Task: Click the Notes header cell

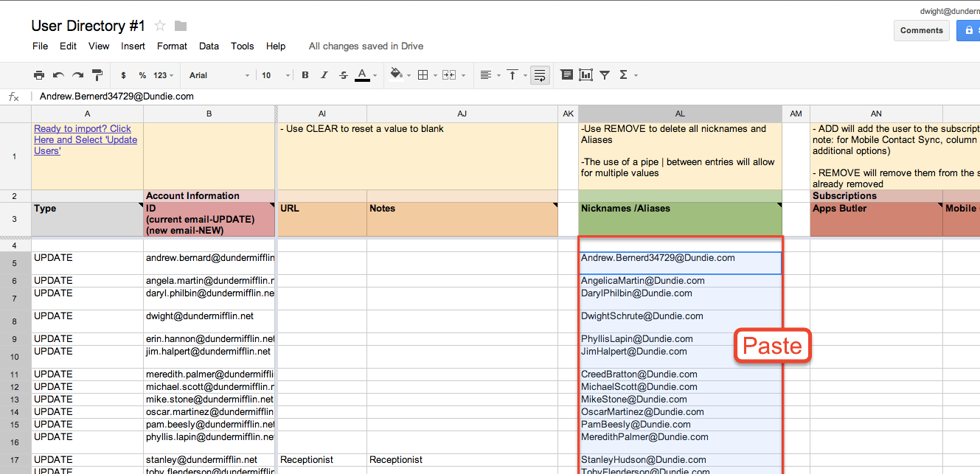Action: [x=462, y=219]
